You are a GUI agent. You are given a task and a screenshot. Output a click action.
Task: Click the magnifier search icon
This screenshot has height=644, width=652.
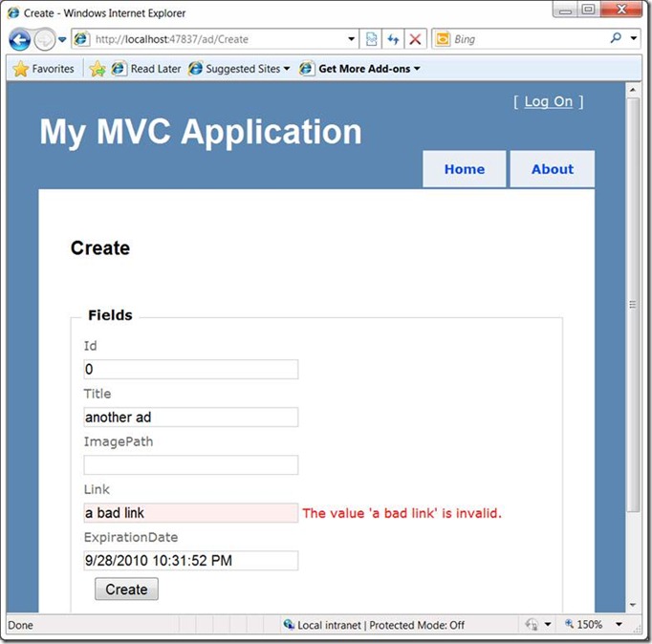[x=616, y=38]
